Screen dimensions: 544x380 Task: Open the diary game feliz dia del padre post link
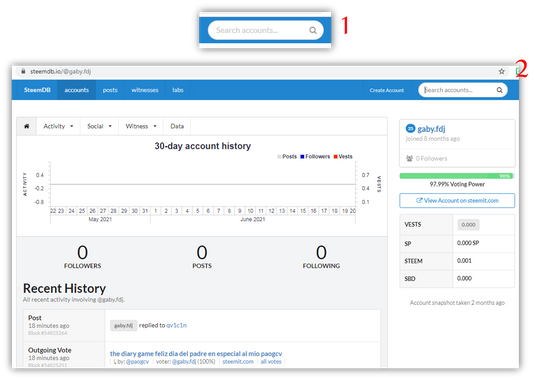click(x=196, y=354)
